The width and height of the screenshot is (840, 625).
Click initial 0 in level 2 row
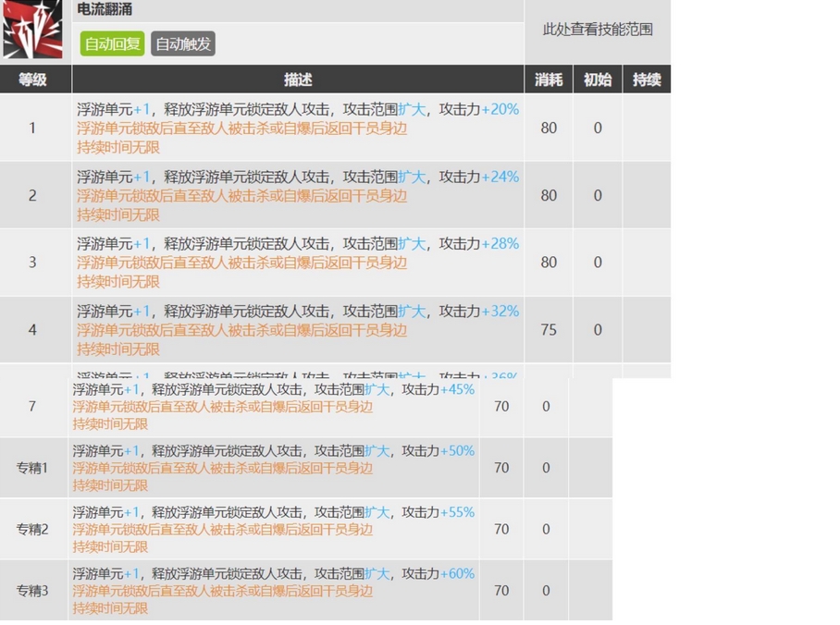click(x=598, y=195)
